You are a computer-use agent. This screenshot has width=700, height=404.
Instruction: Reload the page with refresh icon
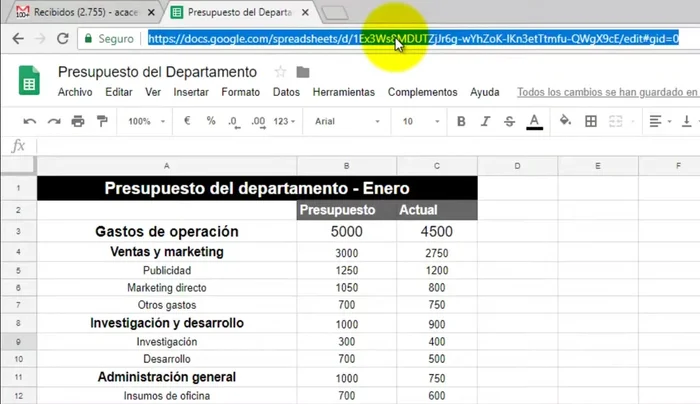coord(62,38)
